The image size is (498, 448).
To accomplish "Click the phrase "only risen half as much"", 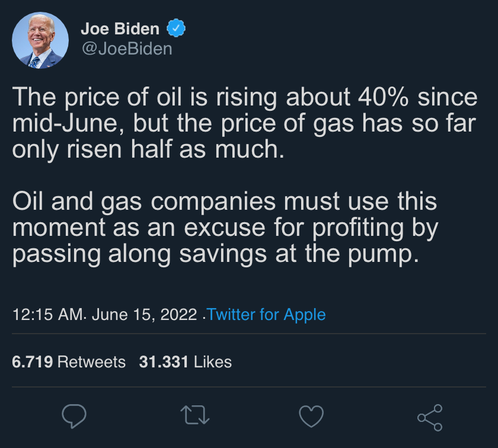I will click(x=148, y=149).
